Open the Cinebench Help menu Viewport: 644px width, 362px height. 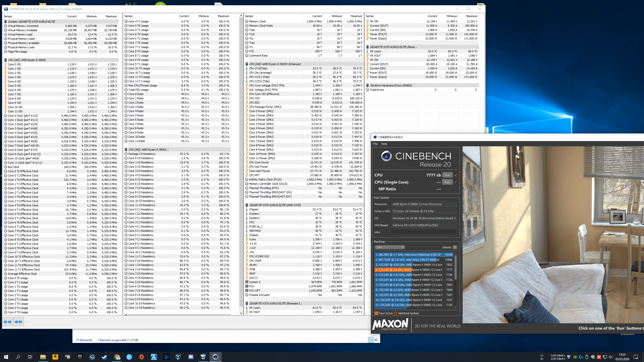pos(384,144)
